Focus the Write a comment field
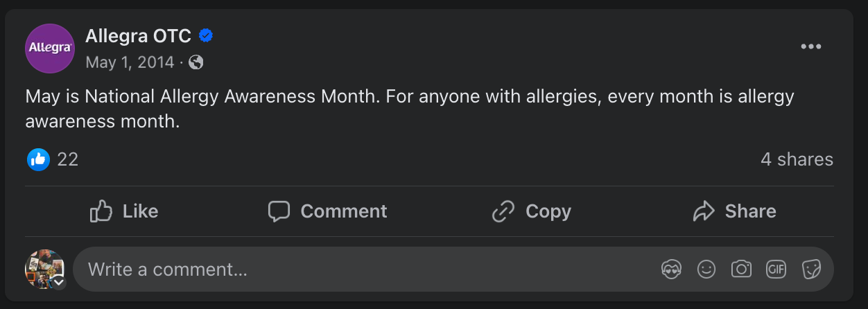Viewport: 868px width, 309px height. [347, 269]
